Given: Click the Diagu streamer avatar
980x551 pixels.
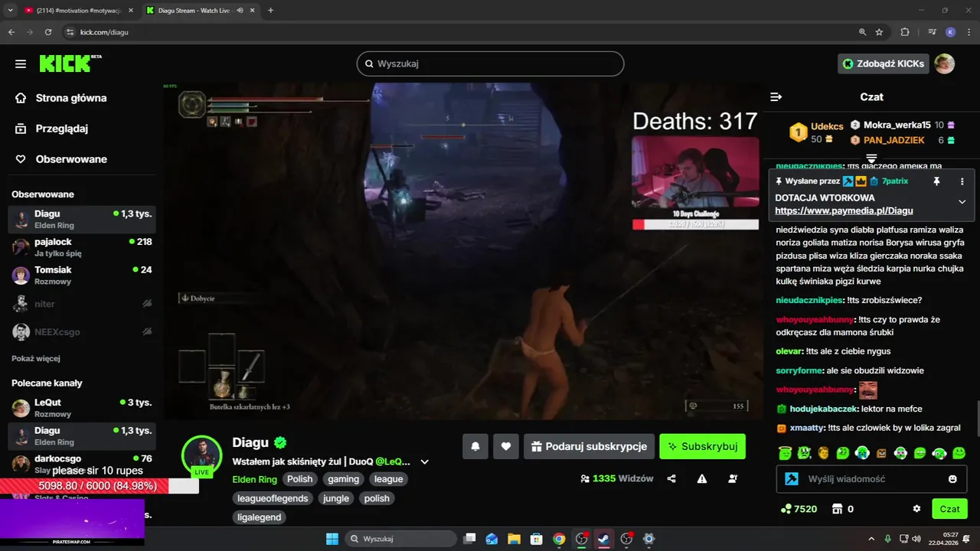Looking at the screenshot, I should pyautogui.click(x=201, y=455).
